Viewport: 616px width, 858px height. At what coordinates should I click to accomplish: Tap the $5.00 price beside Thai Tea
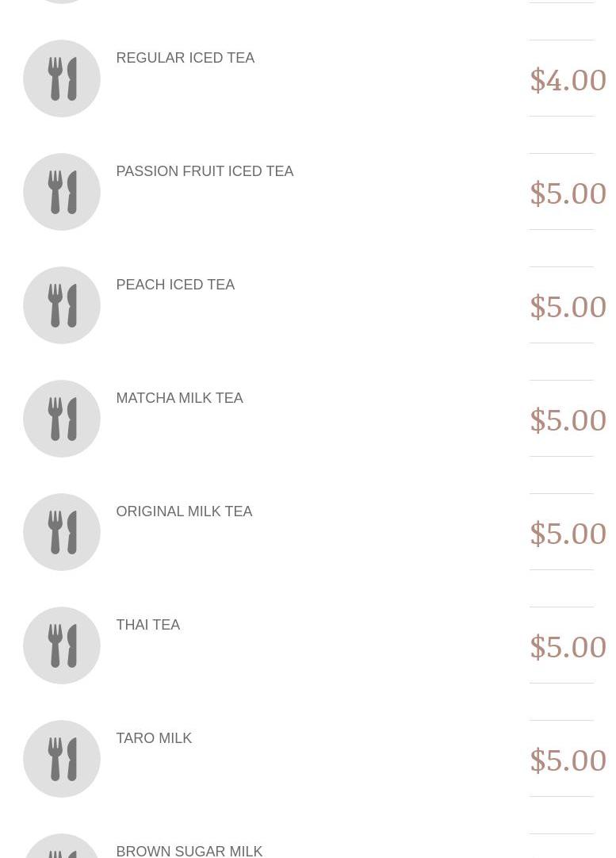(568, 646)
